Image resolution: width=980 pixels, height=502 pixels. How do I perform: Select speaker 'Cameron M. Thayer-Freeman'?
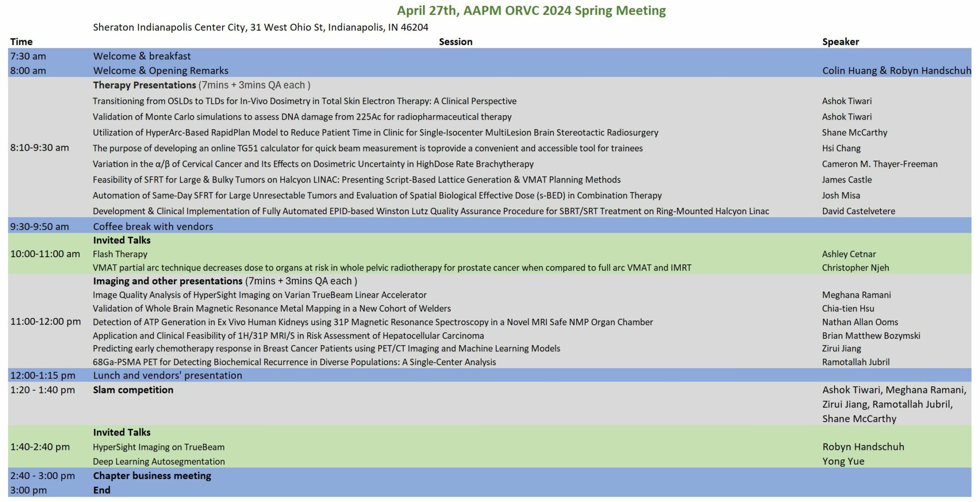tap(880, 164)
